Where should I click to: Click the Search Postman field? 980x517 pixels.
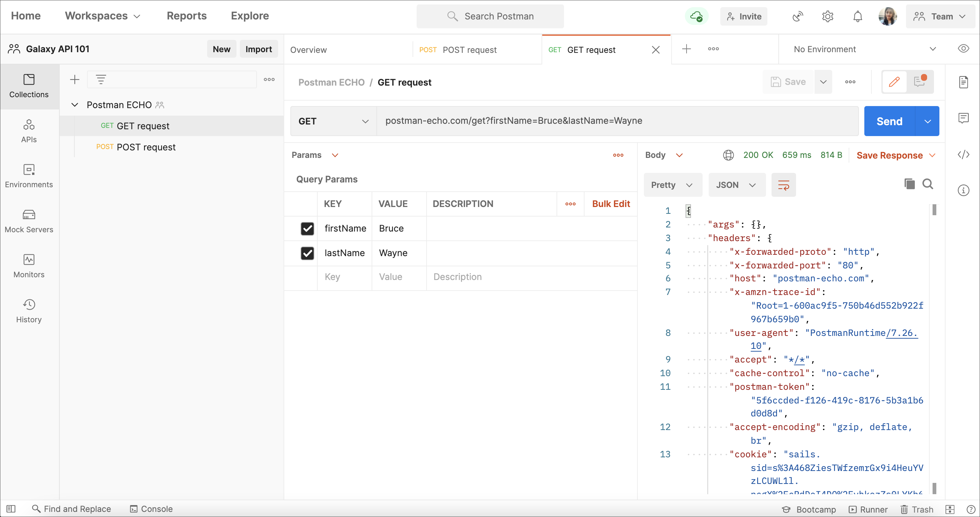[490, 16]
